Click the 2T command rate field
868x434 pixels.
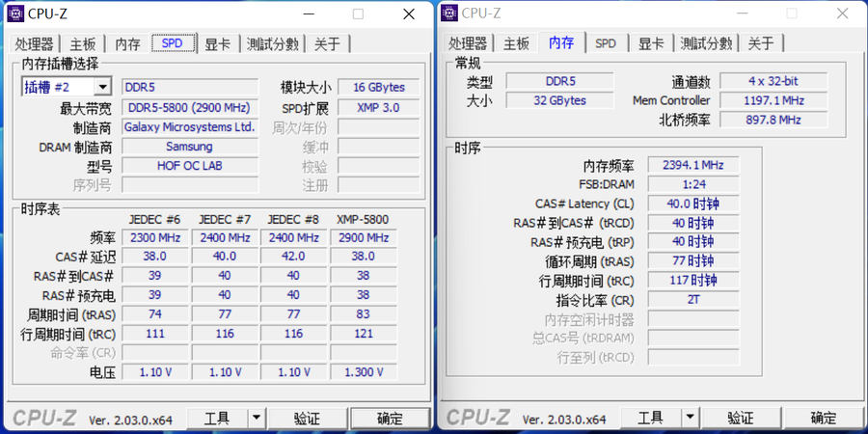693,300
